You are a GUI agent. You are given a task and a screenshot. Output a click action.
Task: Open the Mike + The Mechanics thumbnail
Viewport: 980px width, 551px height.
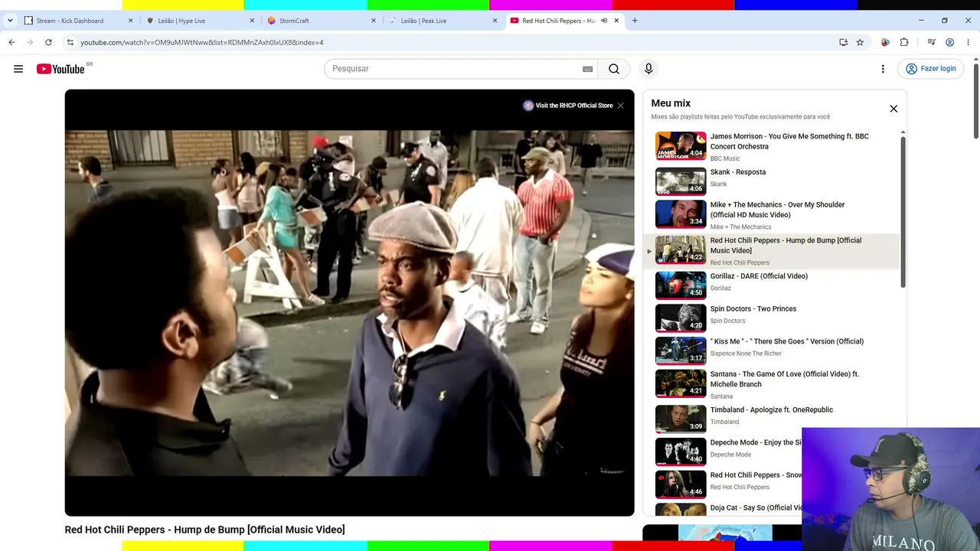pyautogui.click(x=681, y=214)
